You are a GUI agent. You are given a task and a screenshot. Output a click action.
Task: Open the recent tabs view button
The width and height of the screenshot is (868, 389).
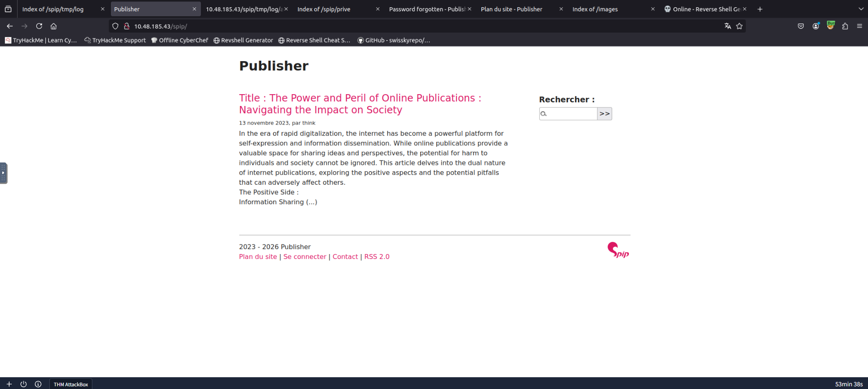pyautogui.click(x=8, y=9)
